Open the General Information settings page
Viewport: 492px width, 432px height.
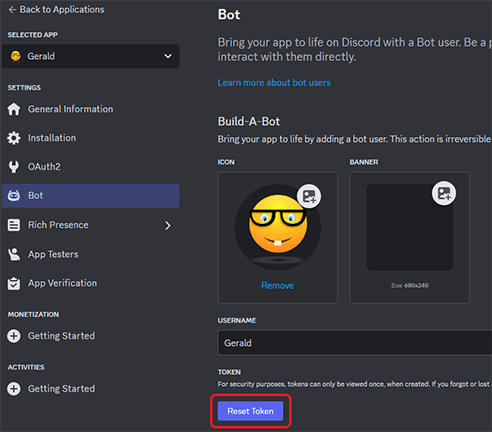[x=70, y=109]
